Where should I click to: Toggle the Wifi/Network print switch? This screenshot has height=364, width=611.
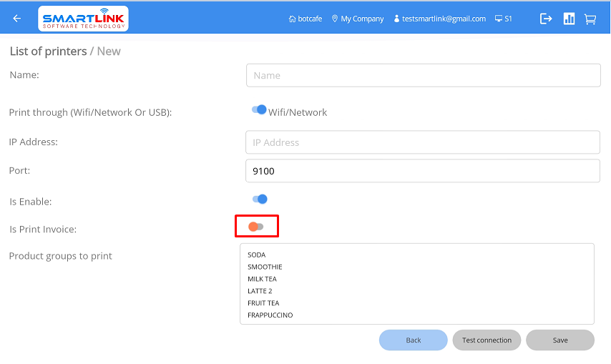point(259,110)
